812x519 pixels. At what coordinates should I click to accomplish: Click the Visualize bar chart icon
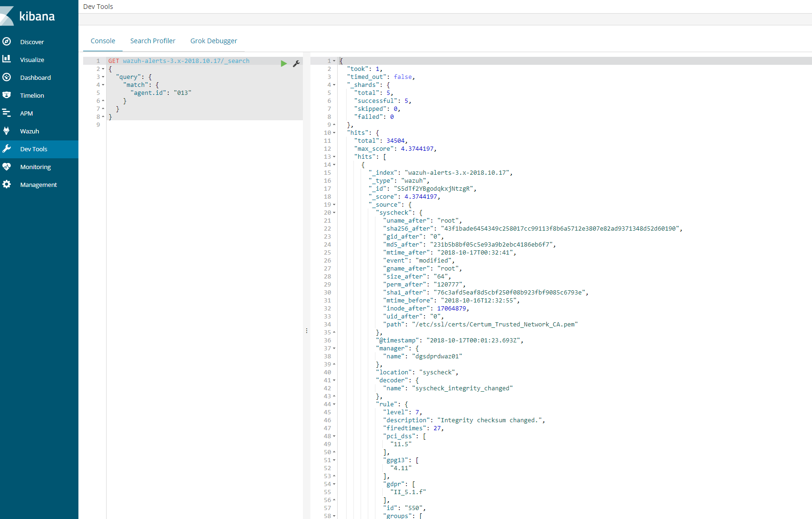[7, 59]
